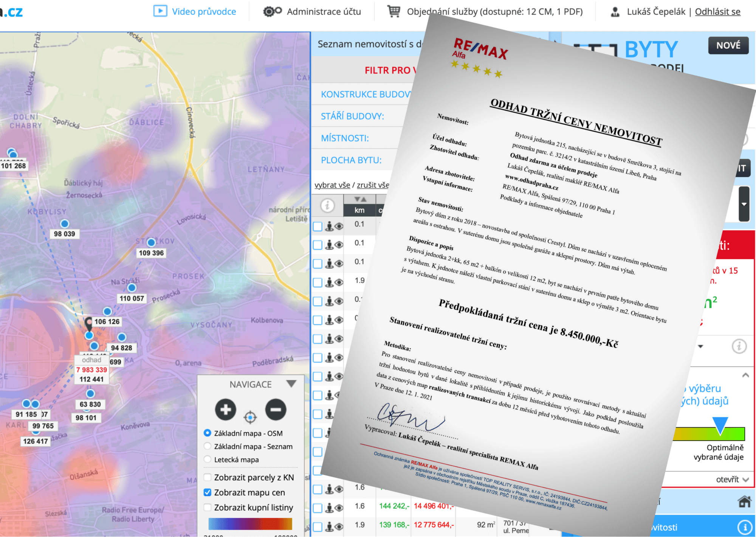Enable Zobrazit parcely z KN checkbox
Image resolution: width=756 pixels, height=537 pixels.
pyautogui.click(x=207, y=477)
